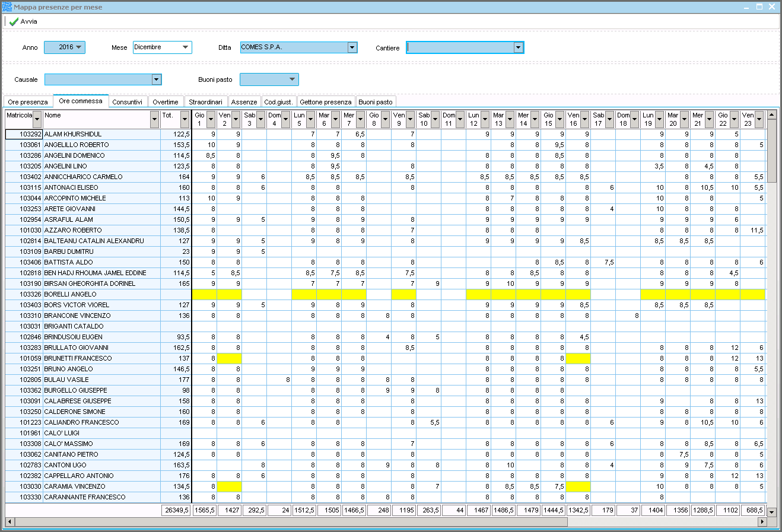Open the Causale dropdown
Viewport: 782px width, 532px height.
tap(156, 79)
